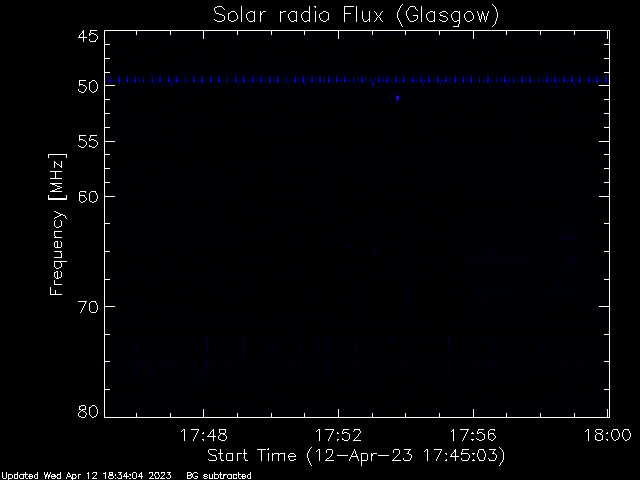Viewport: 640px width, 480px height.
Task: Click the 55 MHz frequency axis label
Action: pos(88,142)
